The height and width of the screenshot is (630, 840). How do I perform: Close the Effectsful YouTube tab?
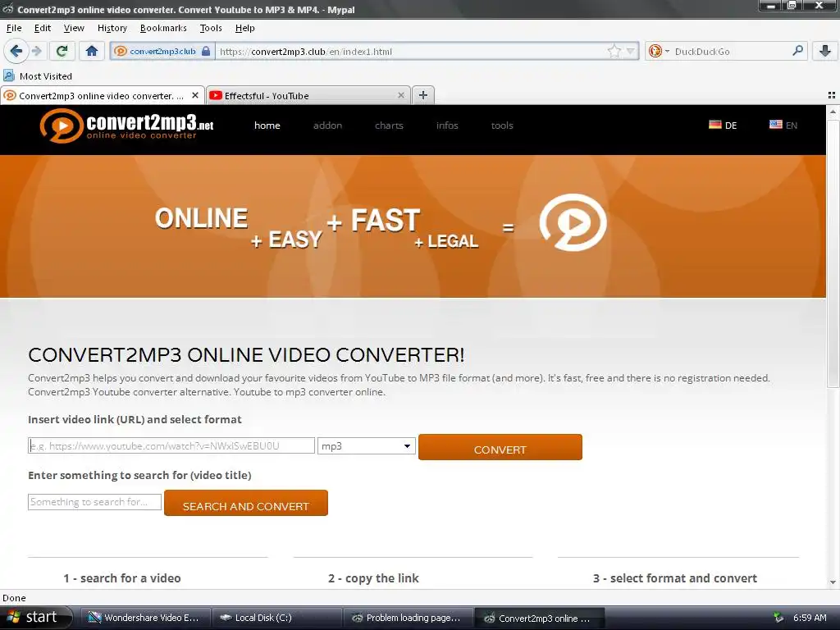click(400, 95)
